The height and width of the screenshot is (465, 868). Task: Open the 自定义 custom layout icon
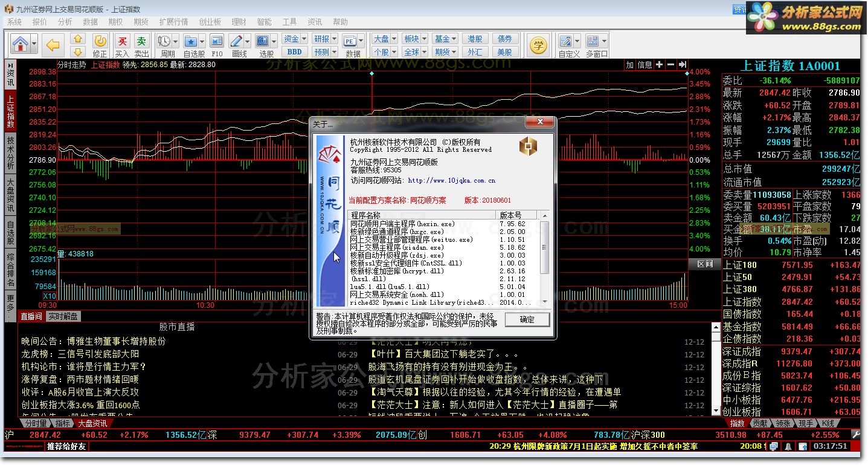tap(565, 41)
